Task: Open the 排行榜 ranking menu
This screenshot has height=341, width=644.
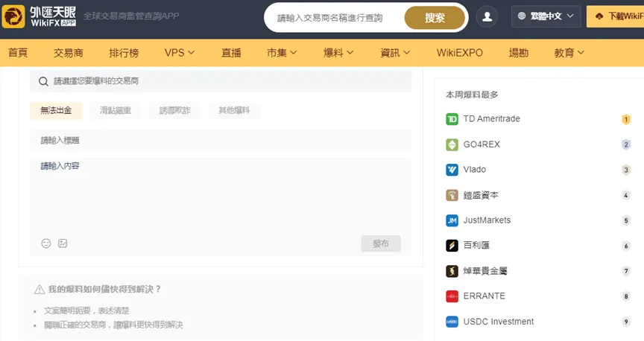Action: click(124, 53)
